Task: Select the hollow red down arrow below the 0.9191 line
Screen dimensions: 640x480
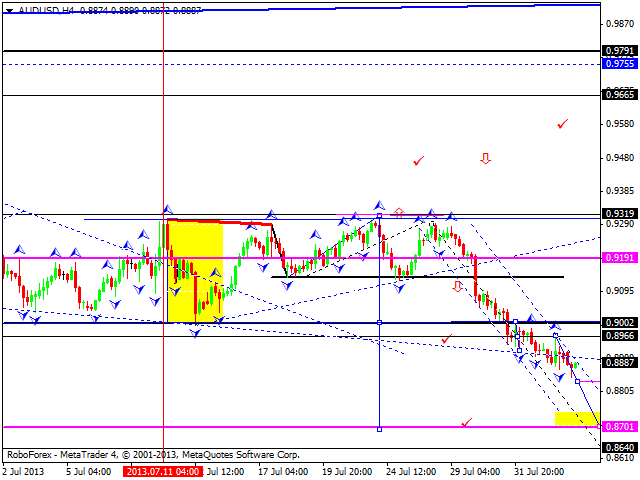Action: pos(458,287)
